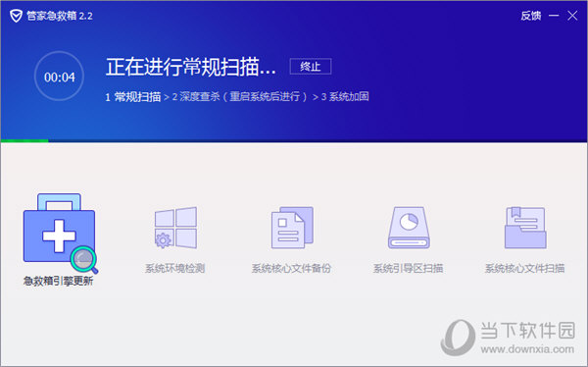Click the 系统核心文件扫描 label
The image size is (588, 367).
point(524,268)
